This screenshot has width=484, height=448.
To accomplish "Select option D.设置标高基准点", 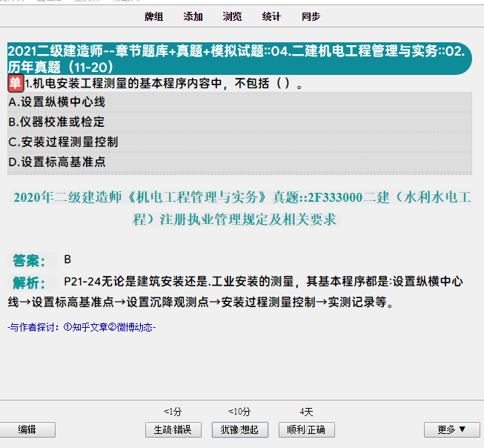I will coord(239,162).
